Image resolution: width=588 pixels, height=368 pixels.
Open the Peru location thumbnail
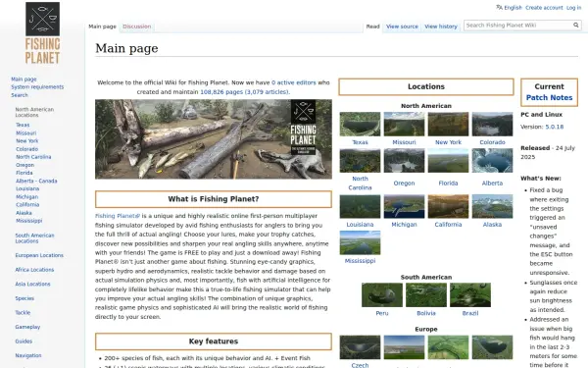point(382,294)
